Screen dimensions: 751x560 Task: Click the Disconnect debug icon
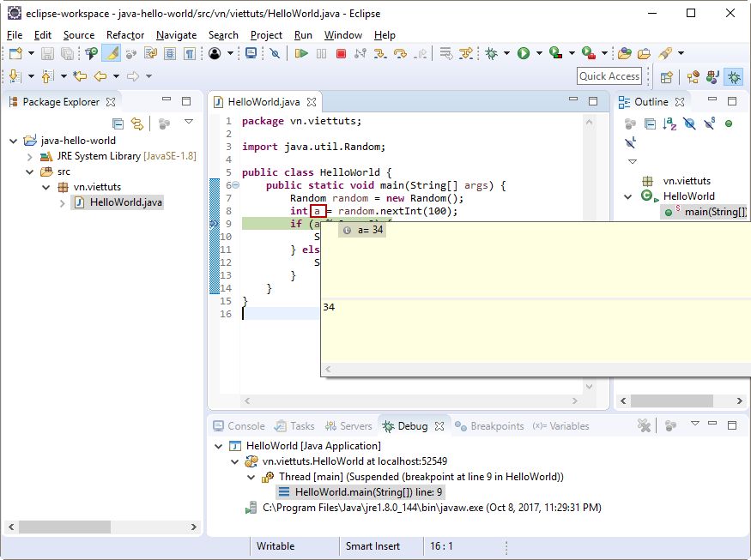tap(360, 53)
